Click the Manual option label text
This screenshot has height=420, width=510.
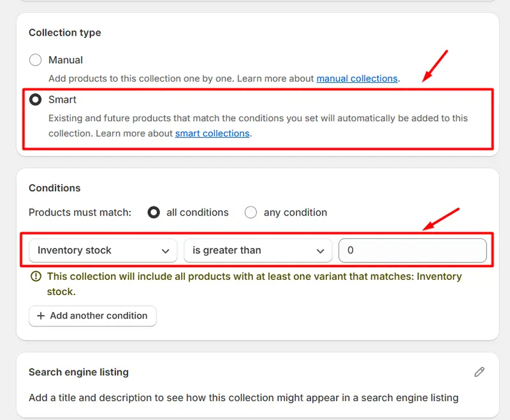point(66,60)
